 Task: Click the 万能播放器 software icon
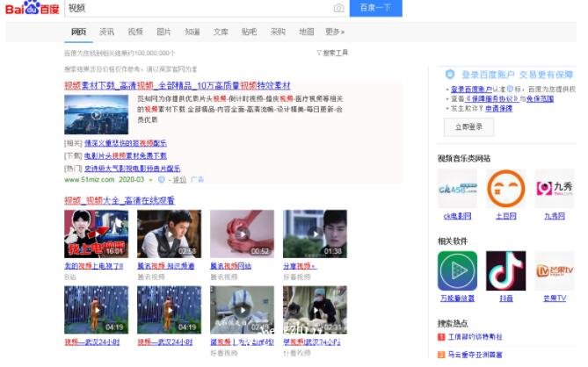click(x=457, y=271)
